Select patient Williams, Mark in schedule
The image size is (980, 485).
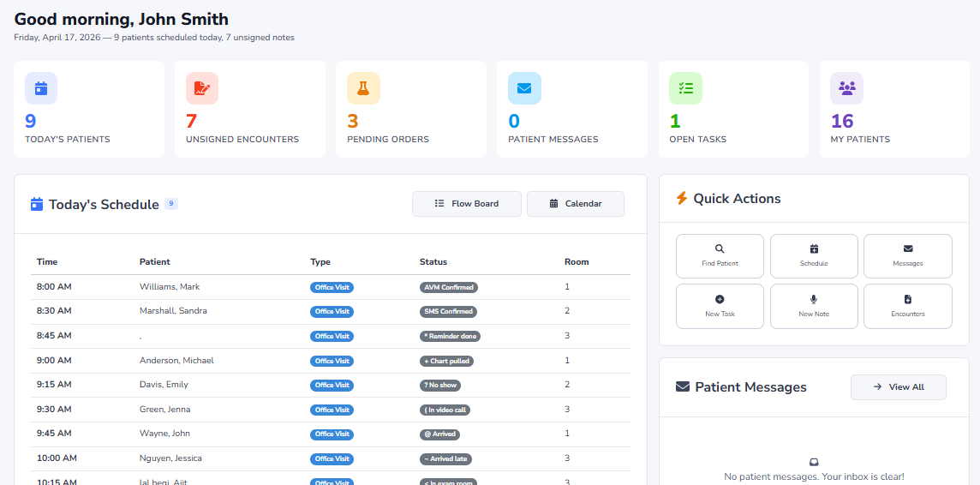[170, 287]
